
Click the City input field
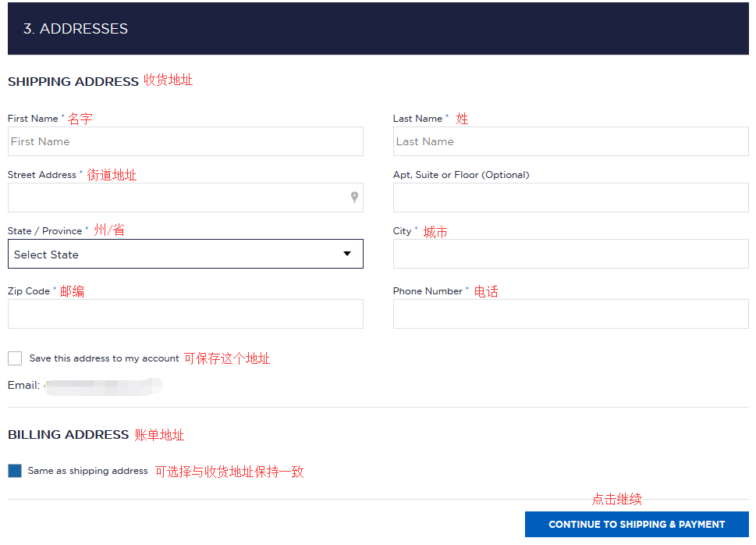click(570, 254)
